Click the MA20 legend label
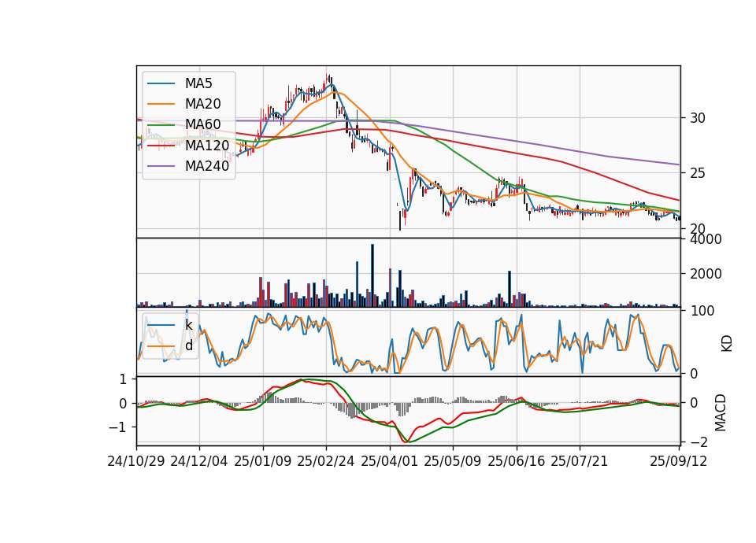Screen dimensions: 756x543 [202, 104]
